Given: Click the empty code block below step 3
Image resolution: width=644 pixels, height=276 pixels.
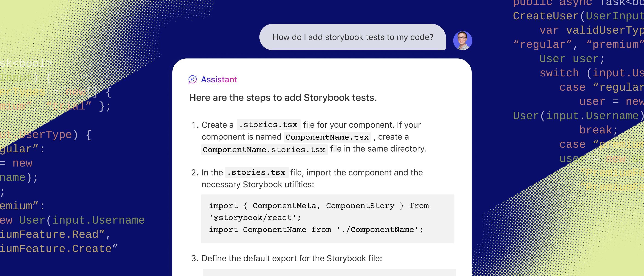Looking at the screenshot, I should tap(329, 273).
